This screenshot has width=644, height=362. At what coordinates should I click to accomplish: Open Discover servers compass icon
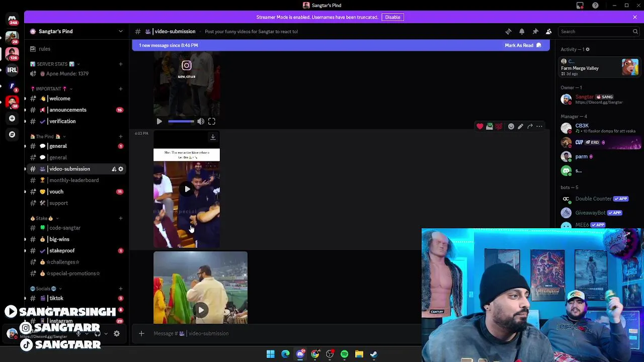coord(12,134)
